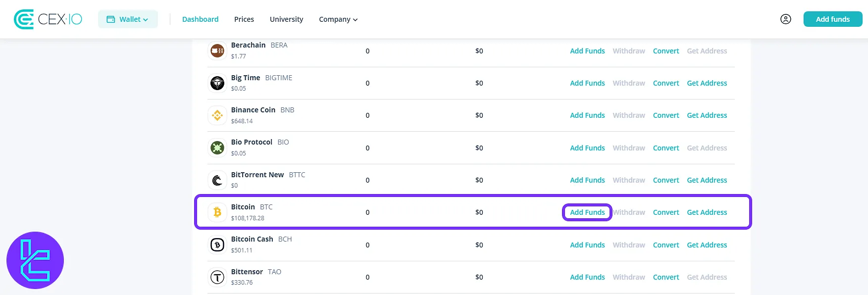868x295 pixels.
Task: Add Funds for Bitcoin
Action: (587, 212)
